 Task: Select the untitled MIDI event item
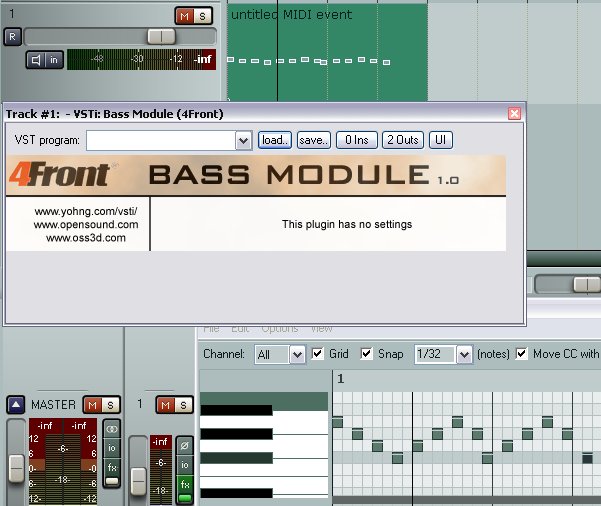tap(327, 53)
